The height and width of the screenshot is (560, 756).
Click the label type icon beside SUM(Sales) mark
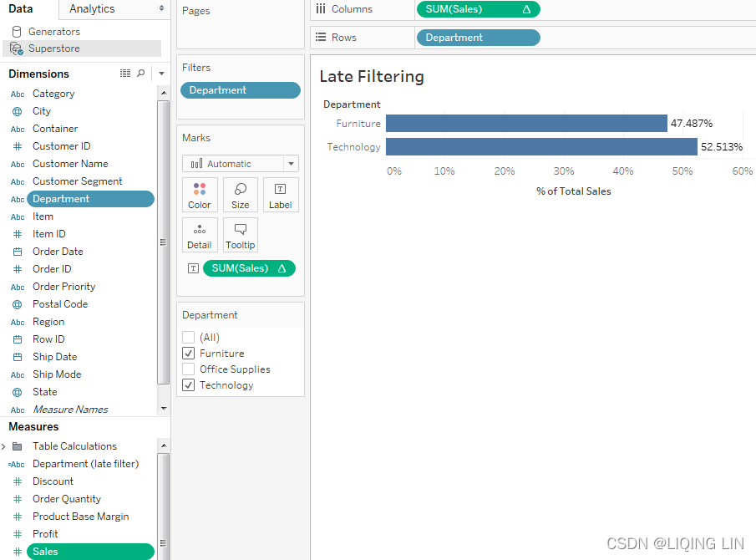[193, 268]
